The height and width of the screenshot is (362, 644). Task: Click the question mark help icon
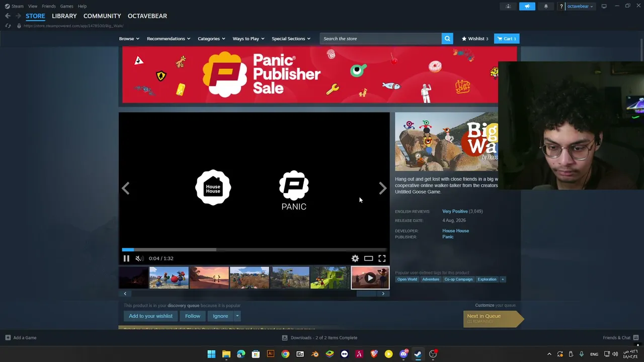[x=561, y=7]
